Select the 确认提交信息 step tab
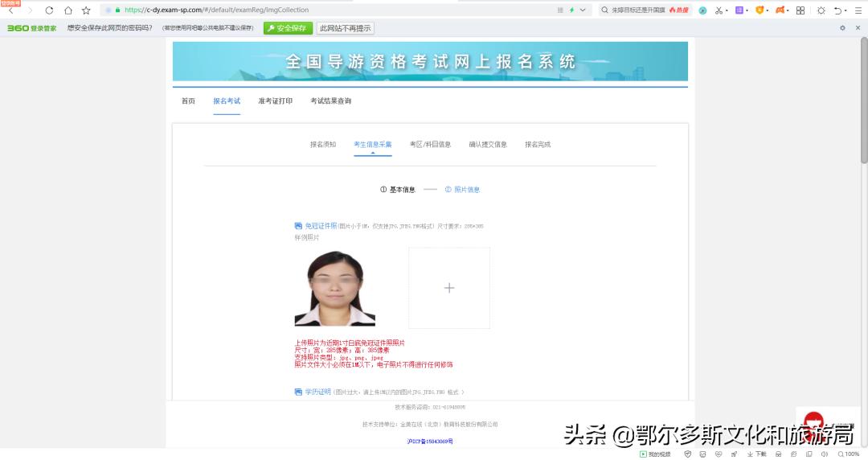Screen dimensions: 868x460 (488, 144)
